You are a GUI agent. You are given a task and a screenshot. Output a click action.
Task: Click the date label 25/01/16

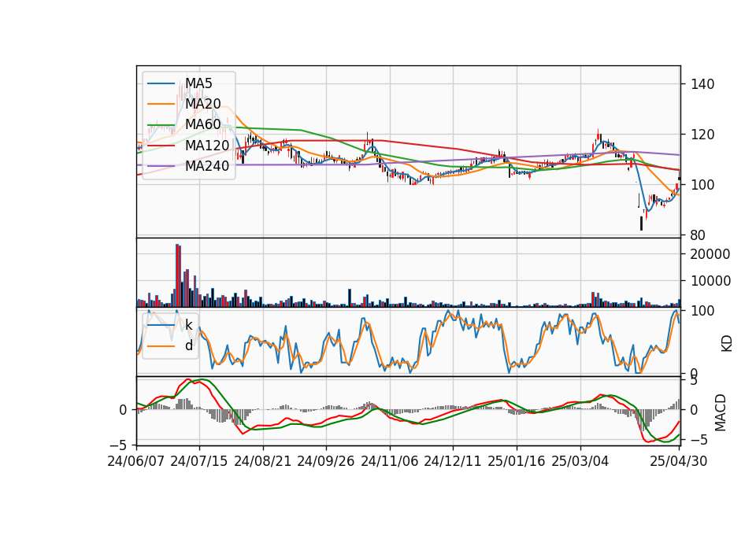[517, 461]
